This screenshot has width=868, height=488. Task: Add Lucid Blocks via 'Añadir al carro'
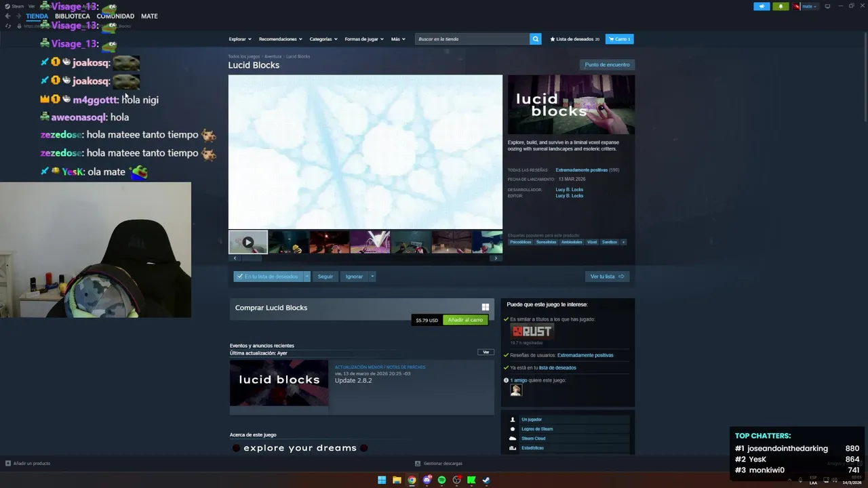coord(465,320)
